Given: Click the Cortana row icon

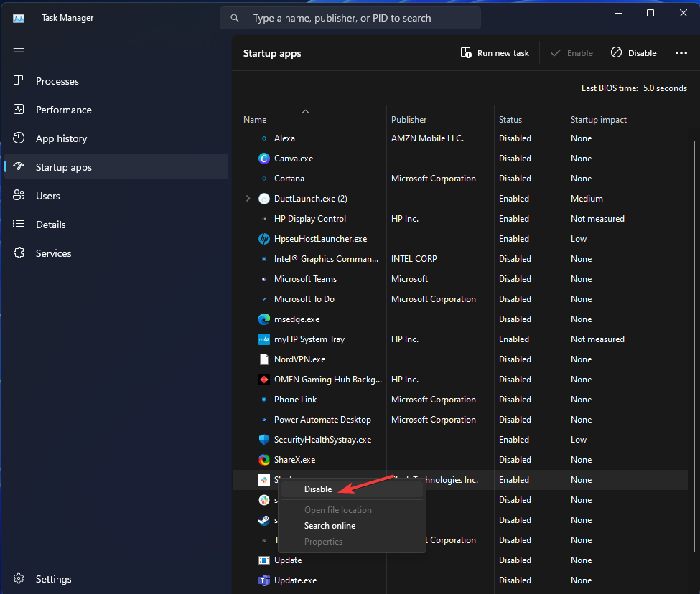Looking at the screenshot, I should (264, 179).
